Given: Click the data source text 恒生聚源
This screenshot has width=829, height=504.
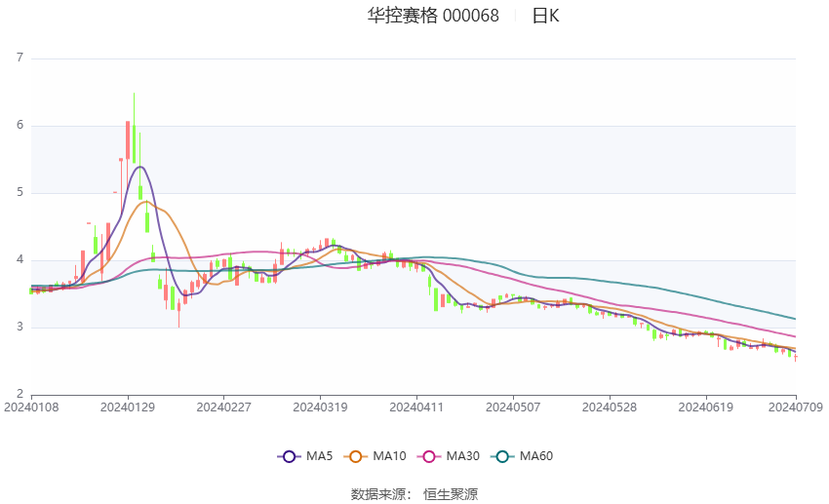Looking at the screenshot, I should click(451, 494).
